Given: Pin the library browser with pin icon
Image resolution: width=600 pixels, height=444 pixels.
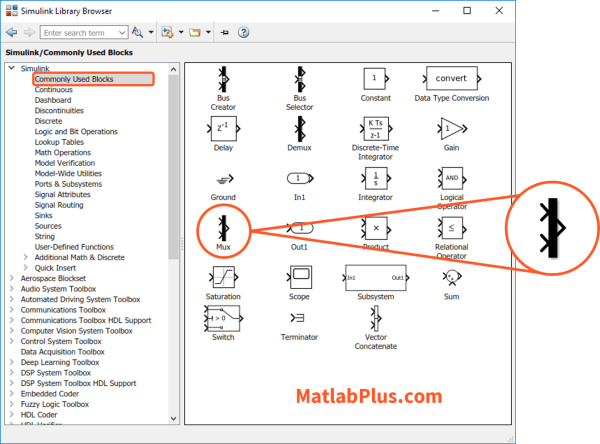Looking at the screenshot, I should pos(225,32).
